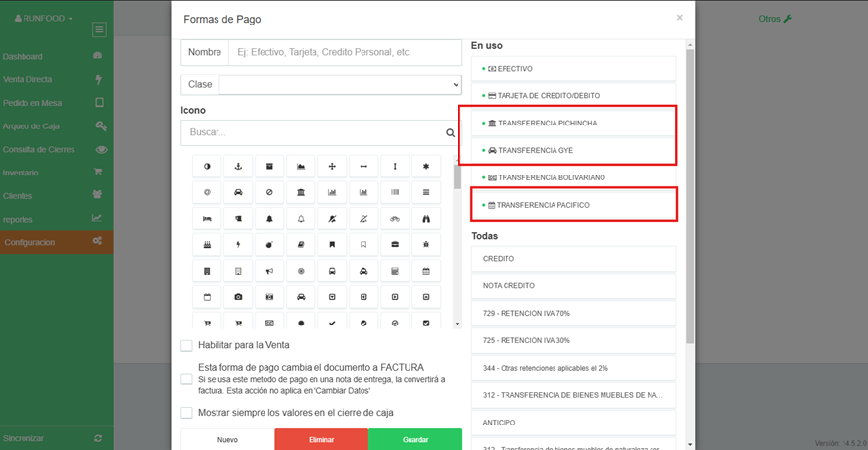The image size is (868, 450).
Task: Open reportes in the sidebar
Action: (x=57, y=220)
